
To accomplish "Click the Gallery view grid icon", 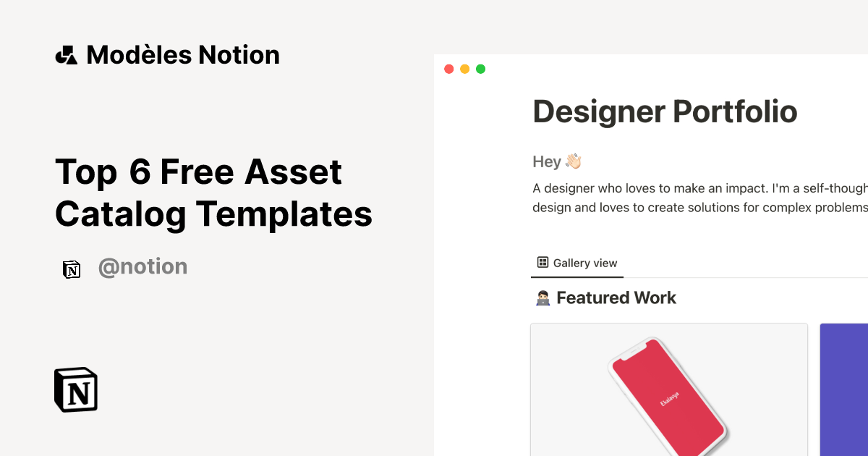I will click(x=542, y=263).
